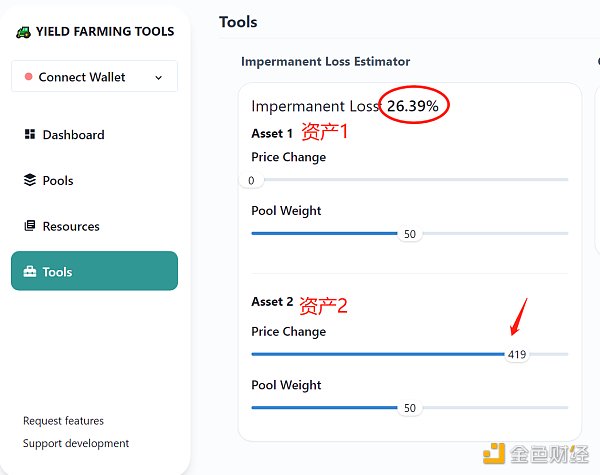This screenshot has width=600, height=475.
Task: Click the Tools toolbox icon
Action: (x=30, y=271)
